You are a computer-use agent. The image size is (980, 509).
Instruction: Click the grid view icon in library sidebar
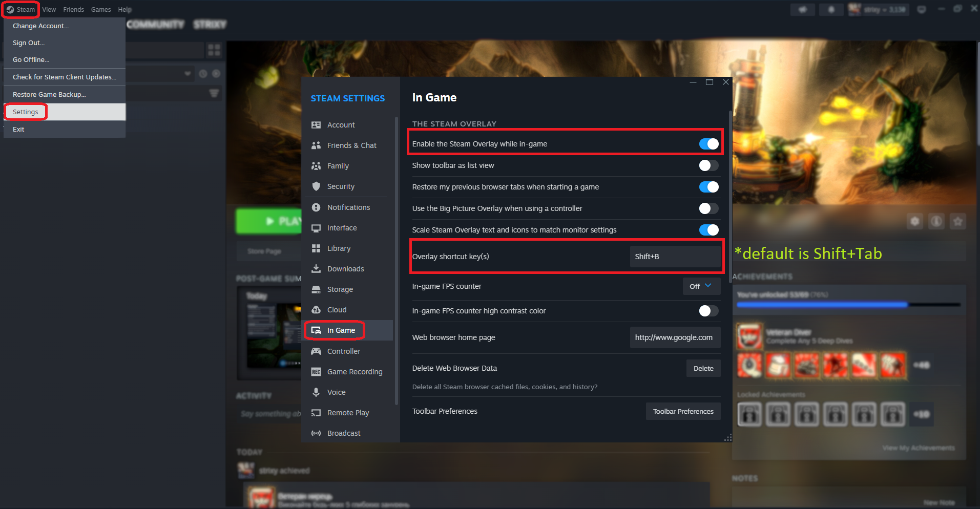pyautogui.click(x=214, y=50)
